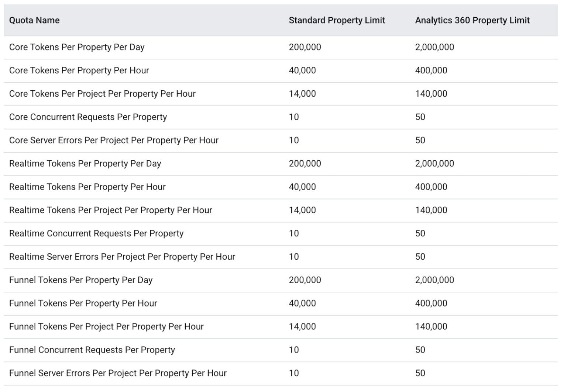Click Funnel Tokens Per Property Per Day
Viewport: 567px width, 392px height.
[81, 280]
